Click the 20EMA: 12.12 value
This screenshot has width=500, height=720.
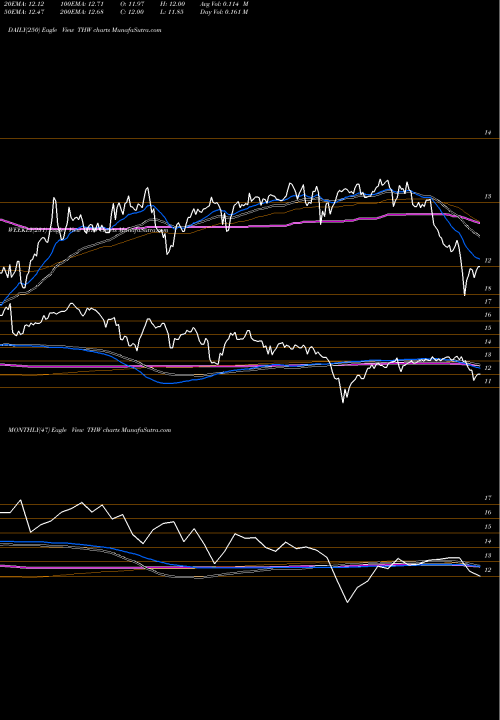point(23,4)
